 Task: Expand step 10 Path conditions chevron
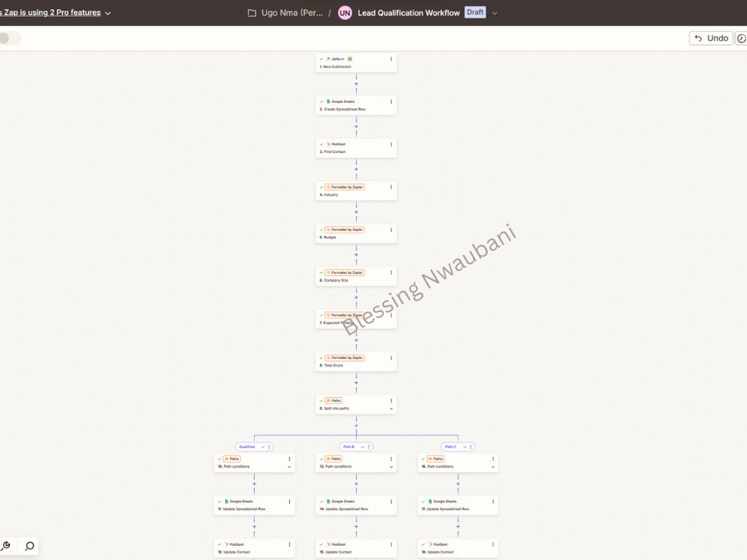tap(289, 467)
